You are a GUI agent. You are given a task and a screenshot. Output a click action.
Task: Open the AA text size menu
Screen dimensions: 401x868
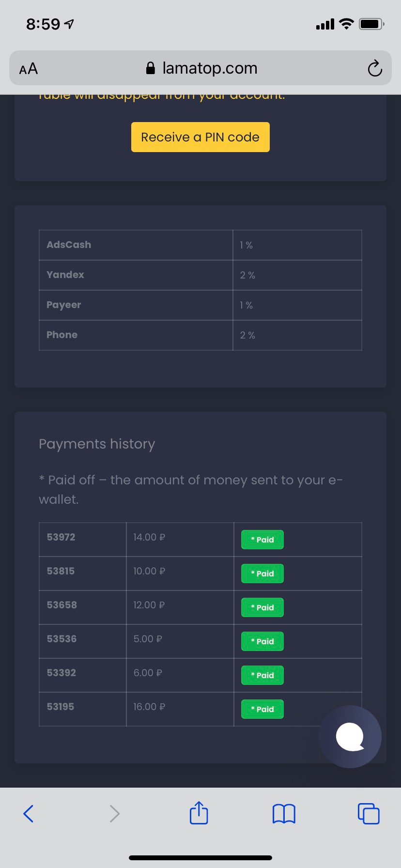tap(29, 68)
